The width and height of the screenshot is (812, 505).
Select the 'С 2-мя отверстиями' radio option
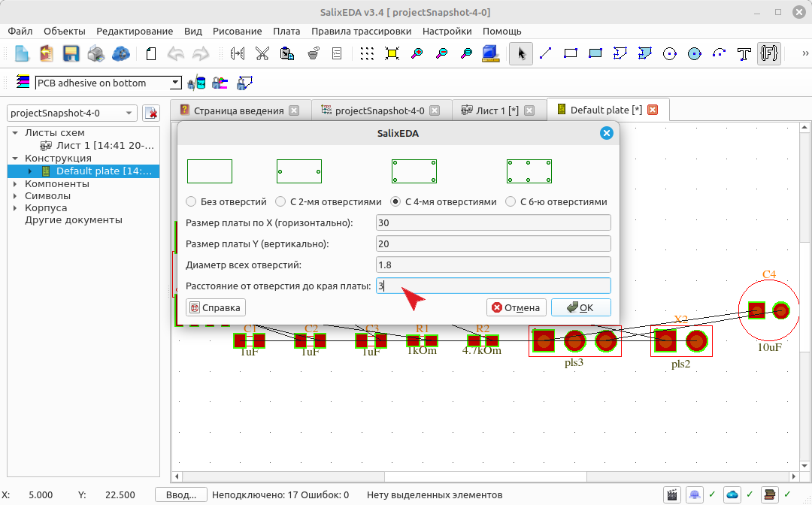coord(280,201)
